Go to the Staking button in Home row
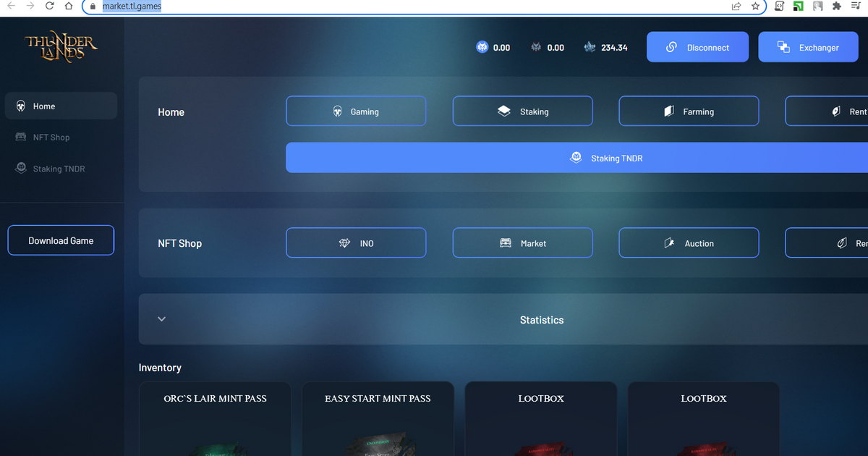 [x=523, y=111]
